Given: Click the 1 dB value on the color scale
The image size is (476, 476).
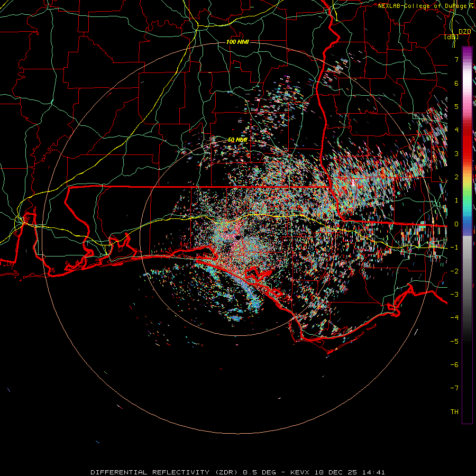Looking at the screenshot, I should click(x=456, y=200).
